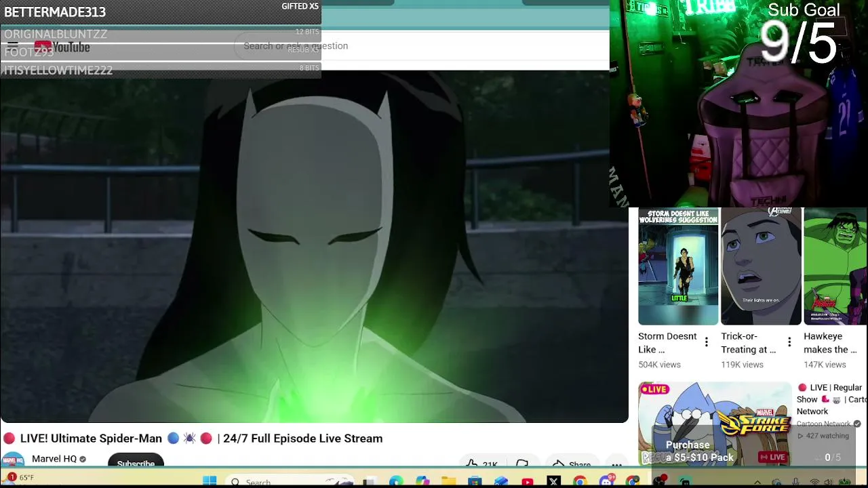Open the X app on taskbar
868x488 pixels.
pos(553,482)
